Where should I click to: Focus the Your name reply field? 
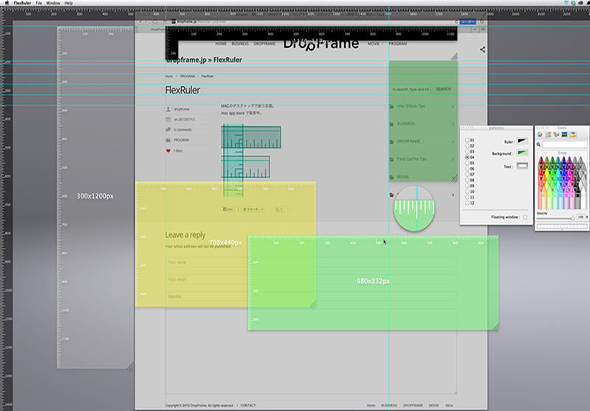point(311,262)
